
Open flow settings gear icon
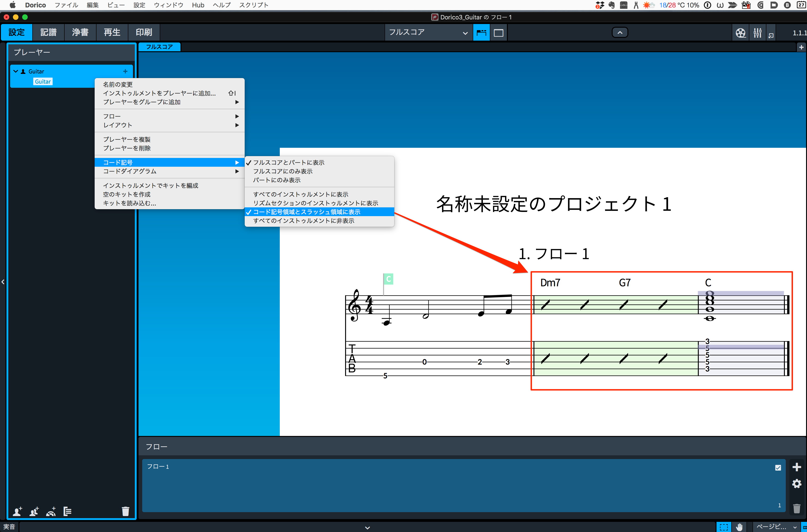click(x=796, y=484)
